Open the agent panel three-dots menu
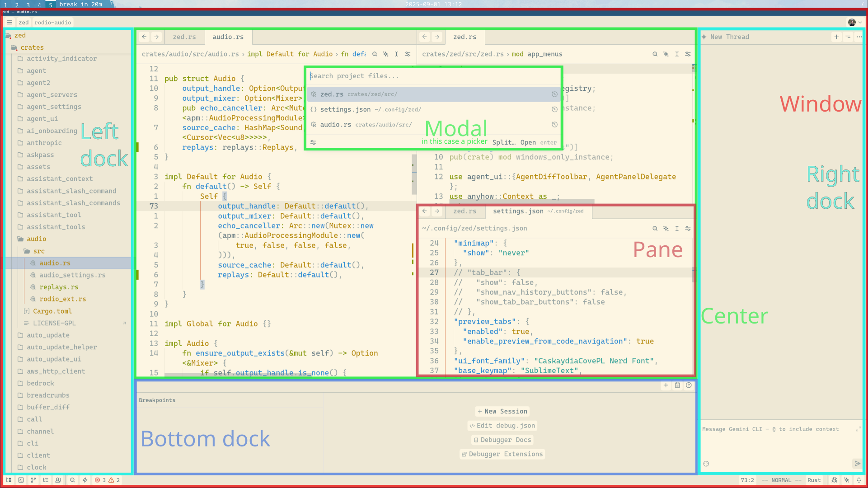The height and width of the screenshot is (488, 868). click(859, 37)
